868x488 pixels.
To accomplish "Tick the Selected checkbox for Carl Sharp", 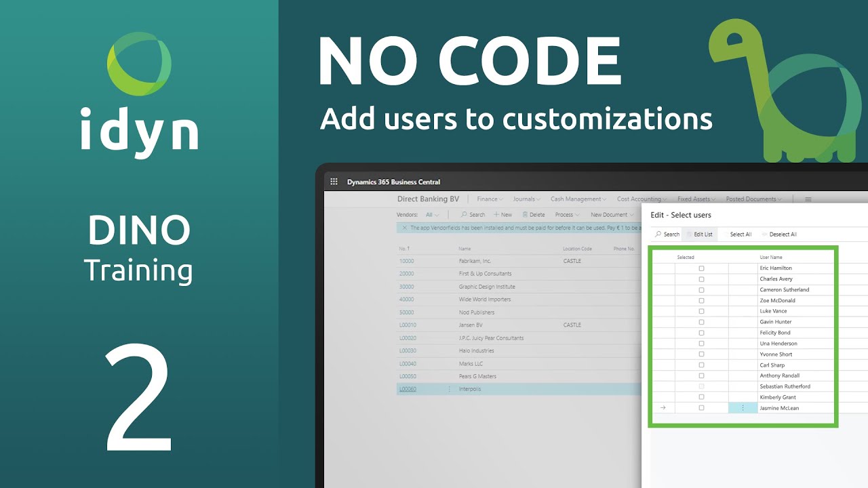I will pos(701,365).
